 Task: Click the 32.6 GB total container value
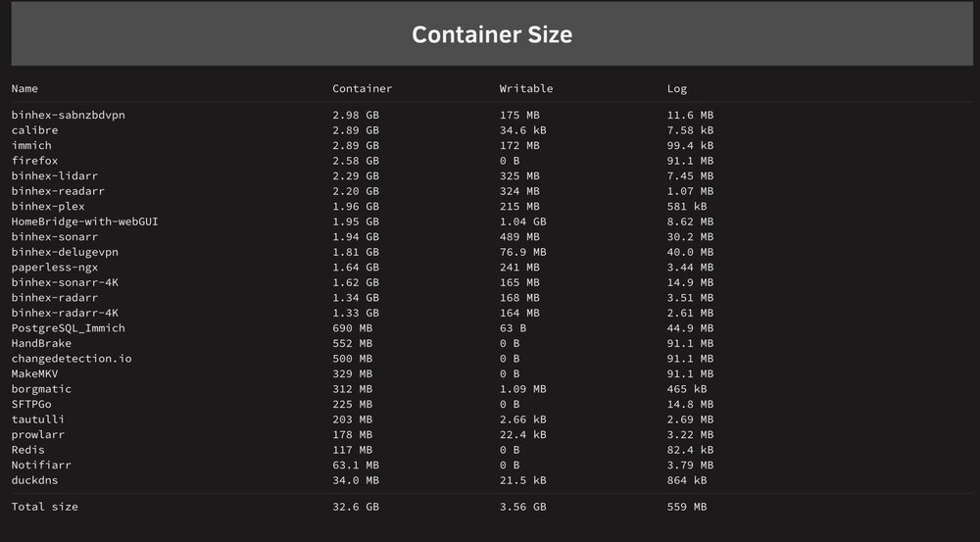pyautogui.click(x=356, y=507)
